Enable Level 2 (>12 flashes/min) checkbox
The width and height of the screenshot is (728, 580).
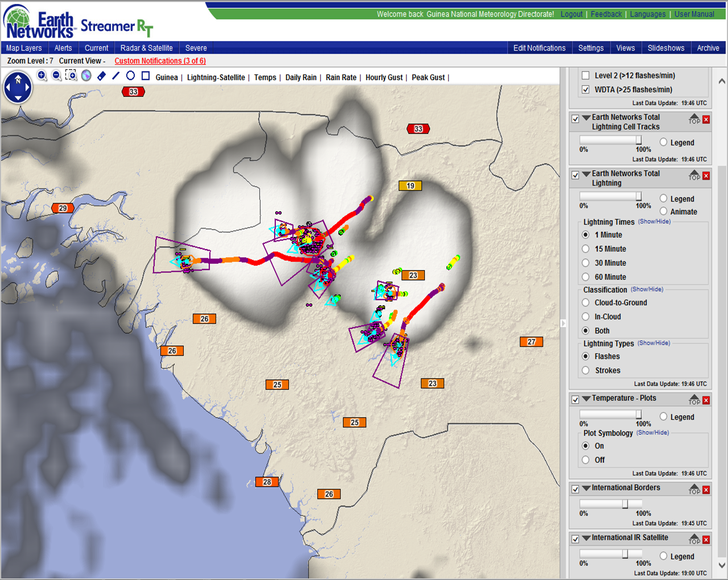coord(585,75)
